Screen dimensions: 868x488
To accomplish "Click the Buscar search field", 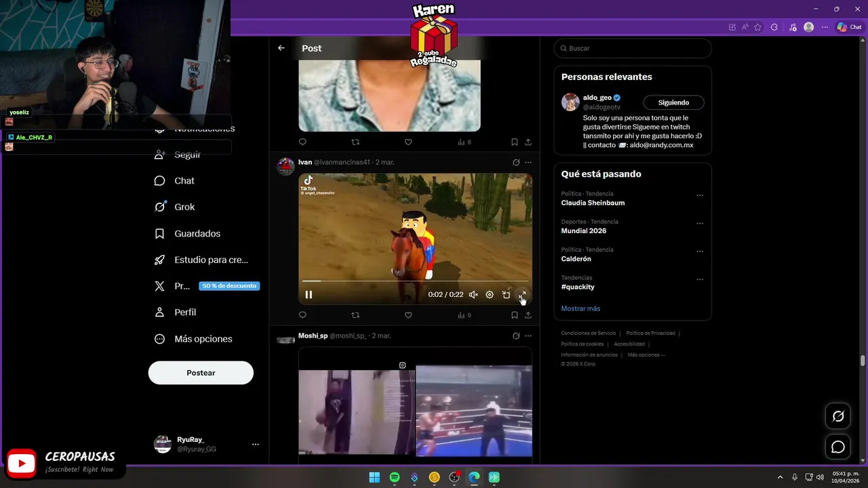I will click(x=633, y=48).
